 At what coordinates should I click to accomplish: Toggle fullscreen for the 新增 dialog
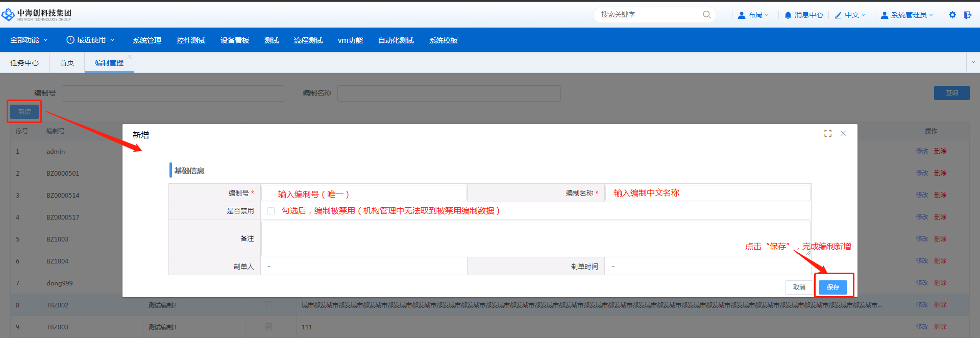[828, 133]
